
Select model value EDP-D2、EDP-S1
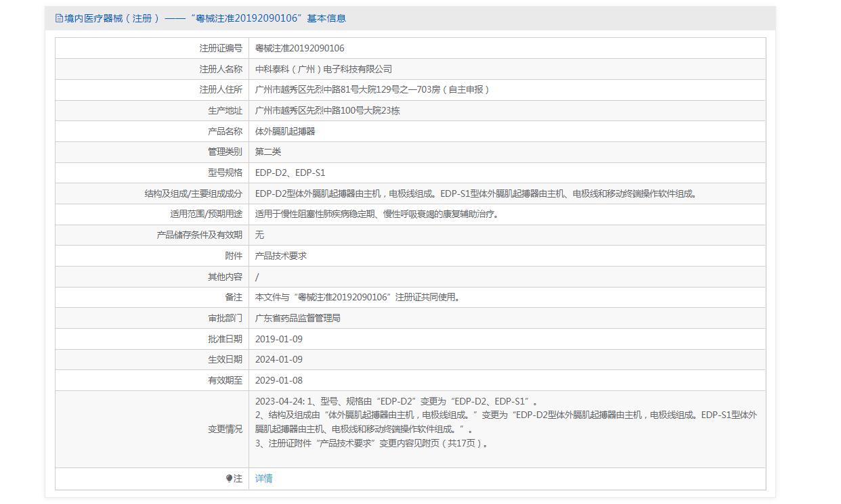[x=290, y=173]
